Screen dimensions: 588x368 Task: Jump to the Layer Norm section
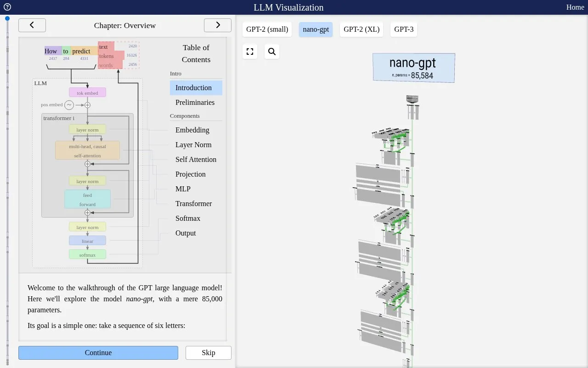pos(196,145)
